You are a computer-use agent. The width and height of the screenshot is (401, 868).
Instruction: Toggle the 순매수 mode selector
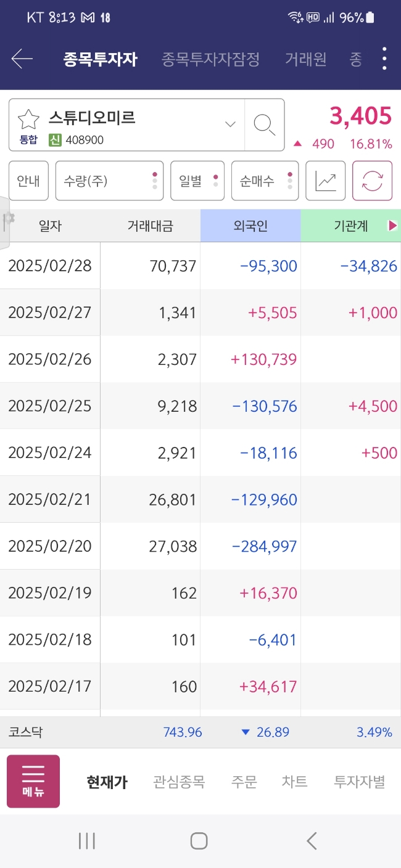tap(265, 181)
